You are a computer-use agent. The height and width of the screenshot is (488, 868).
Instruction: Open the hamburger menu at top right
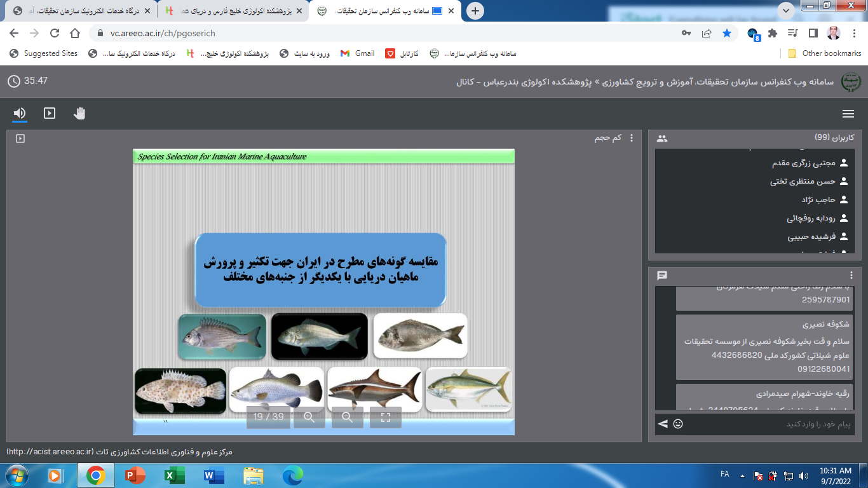click(x=848, y=114)
